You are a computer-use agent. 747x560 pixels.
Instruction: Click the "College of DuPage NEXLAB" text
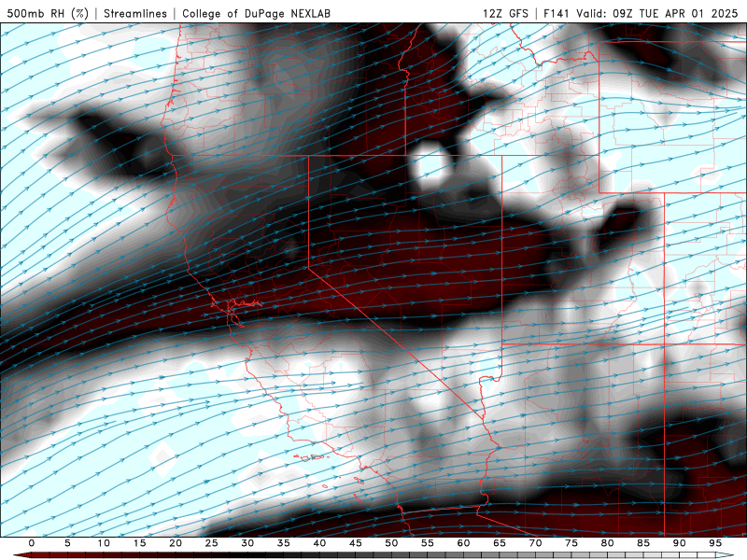(x=256, y=13)
